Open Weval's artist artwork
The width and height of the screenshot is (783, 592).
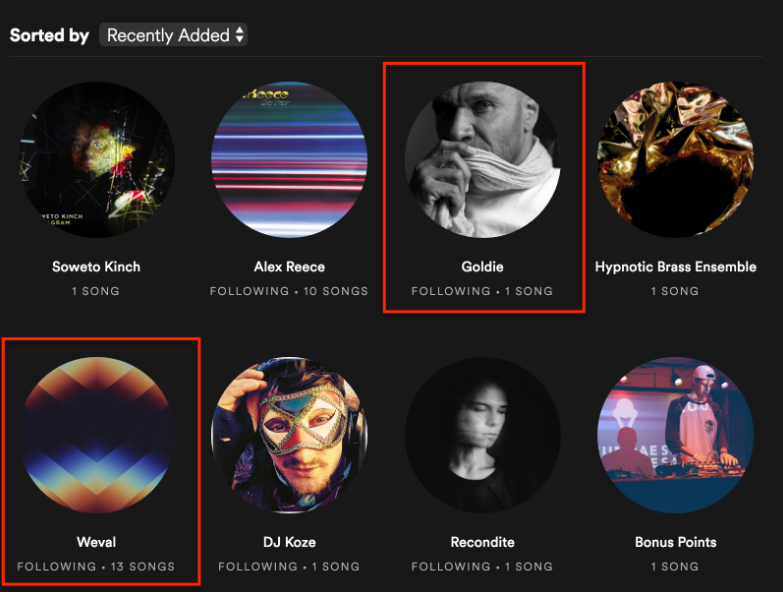96,436
